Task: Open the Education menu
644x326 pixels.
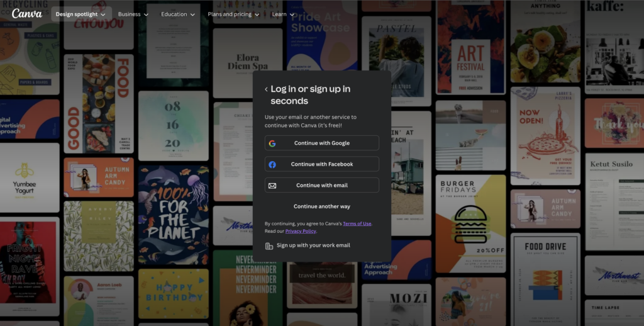Action: 178,14
